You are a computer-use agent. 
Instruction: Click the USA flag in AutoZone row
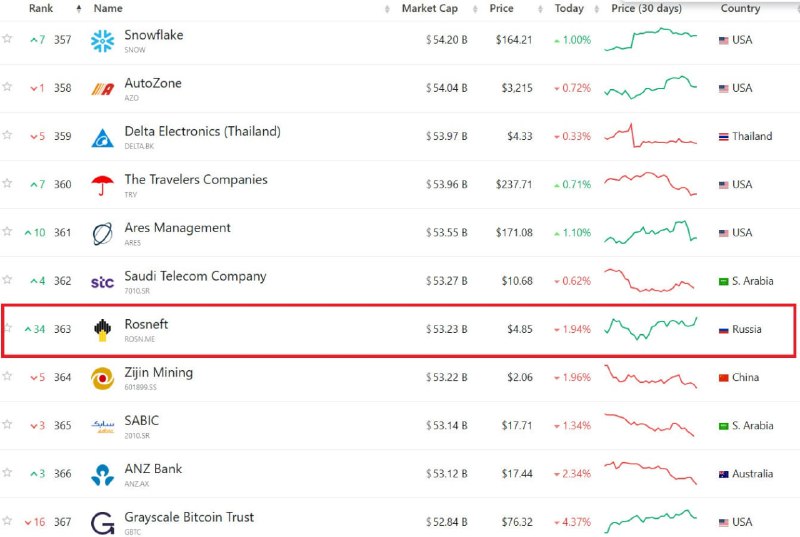tap(723, 89)
